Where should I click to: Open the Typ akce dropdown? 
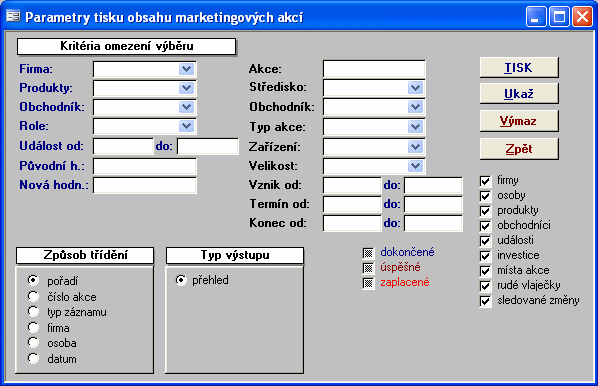tap(415, 127)
